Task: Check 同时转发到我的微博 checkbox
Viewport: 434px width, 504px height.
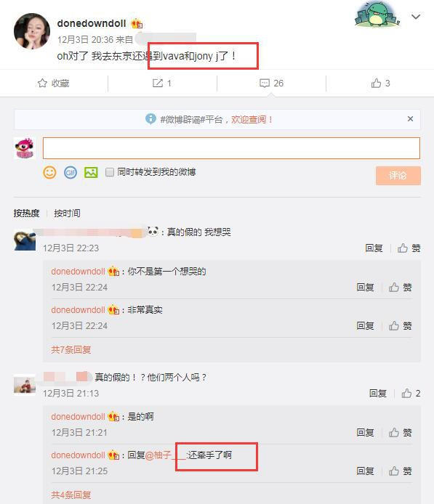Action: [x=110, y=172]
